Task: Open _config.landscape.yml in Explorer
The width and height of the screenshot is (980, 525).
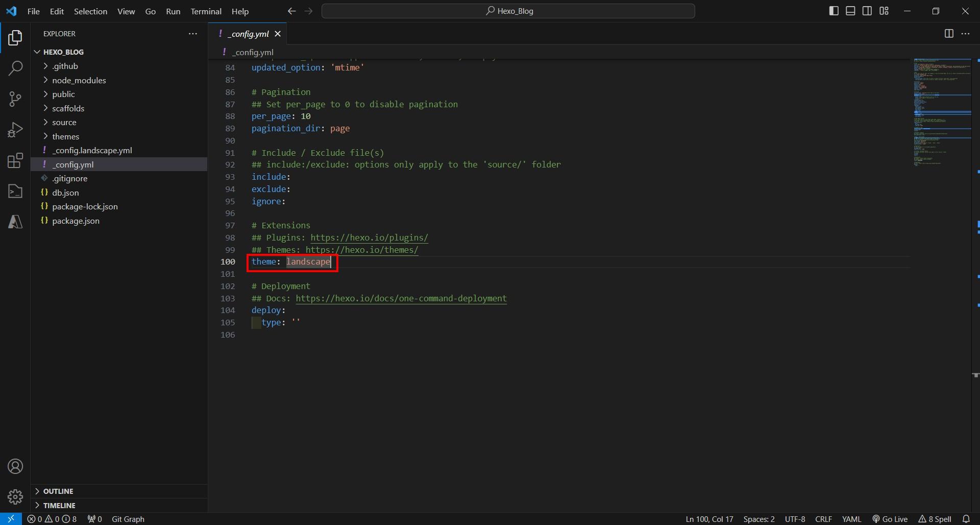Action: click(x=119, y=151)
